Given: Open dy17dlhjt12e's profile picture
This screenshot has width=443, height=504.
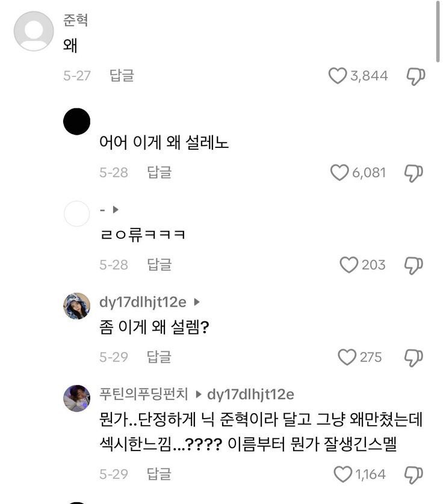Looking at the screenshot, I should (x=76, y=306).
